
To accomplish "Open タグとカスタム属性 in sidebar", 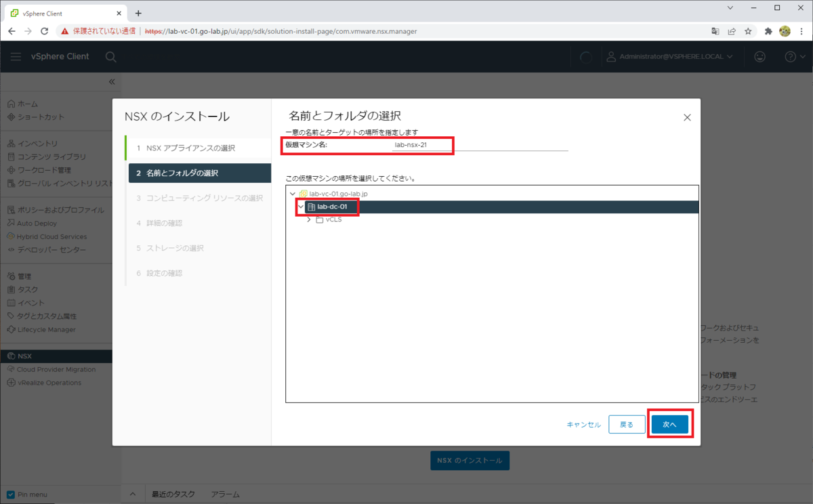I will click(42, 316).
